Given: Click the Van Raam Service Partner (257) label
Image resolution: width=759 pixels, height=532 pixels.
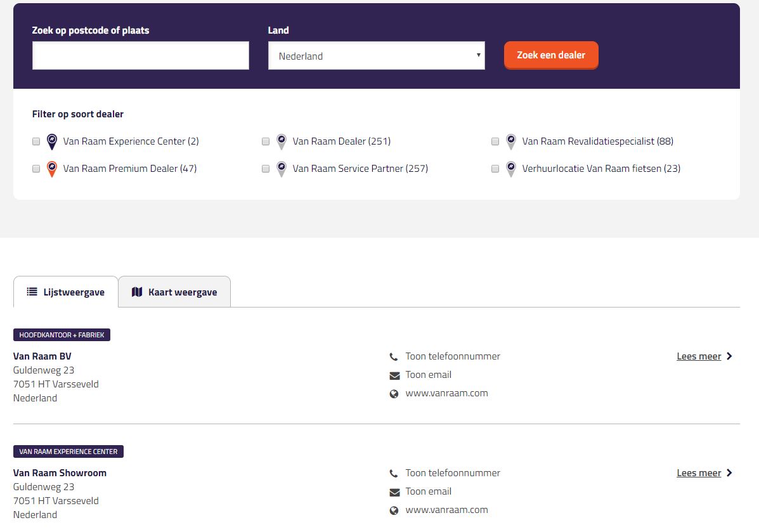Looking at the screenshot, I should (x=360, y=169).
